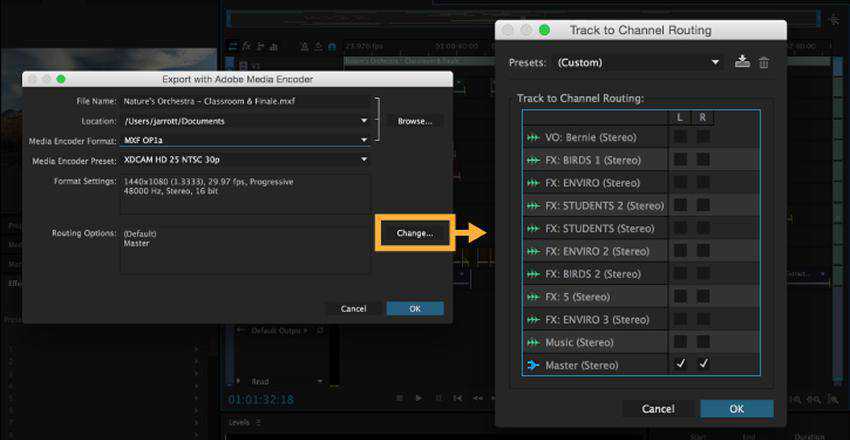
Task: Click the Music track waveform icon
Action: (532, 342)
